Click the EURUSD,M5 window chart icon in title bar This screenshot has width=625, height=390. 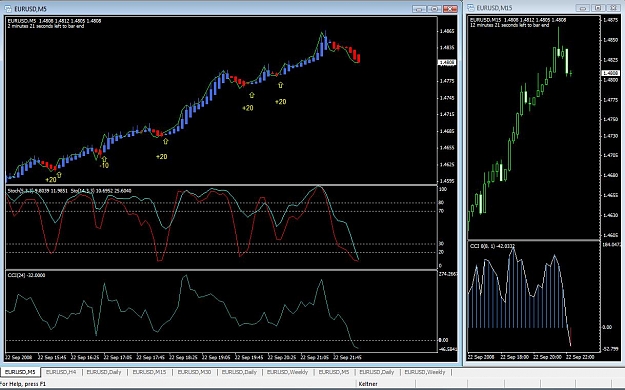8,8
